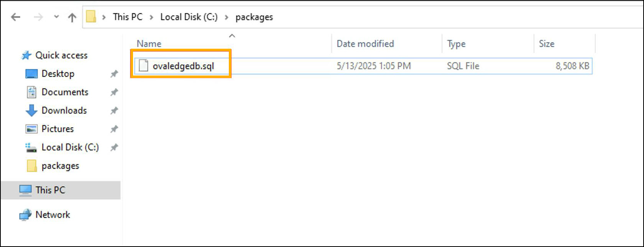
Task: Click the folder icon in address bar
Action: tap(91, 17)
